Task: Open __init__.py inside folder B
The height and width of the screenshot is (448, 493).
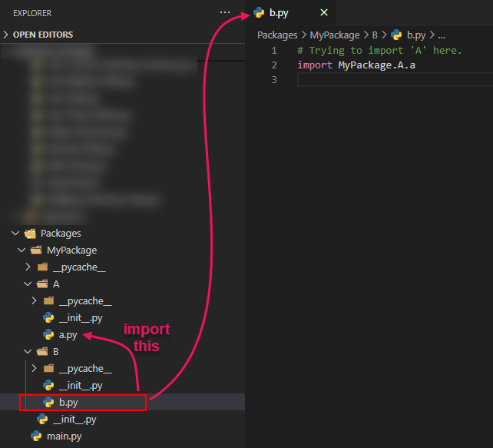Action: click(81, 386)
